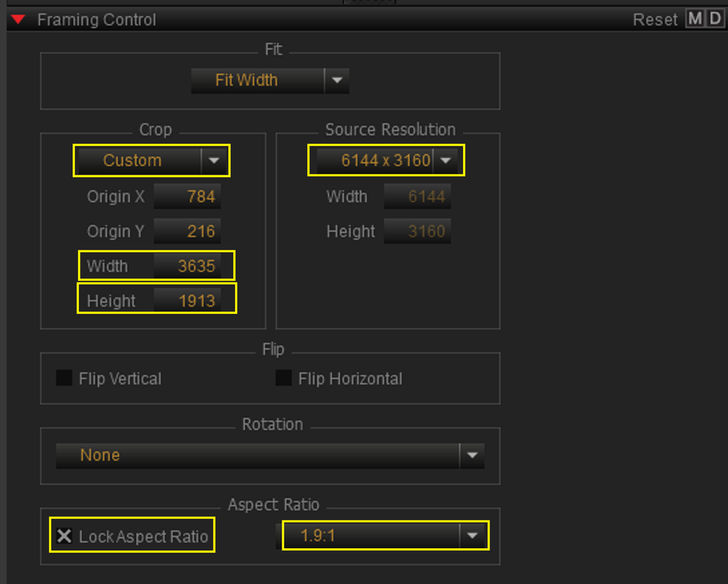Collapse the Framing Control red triangle
The width and height of the screenshot is (728, 584).
point(18,19)
